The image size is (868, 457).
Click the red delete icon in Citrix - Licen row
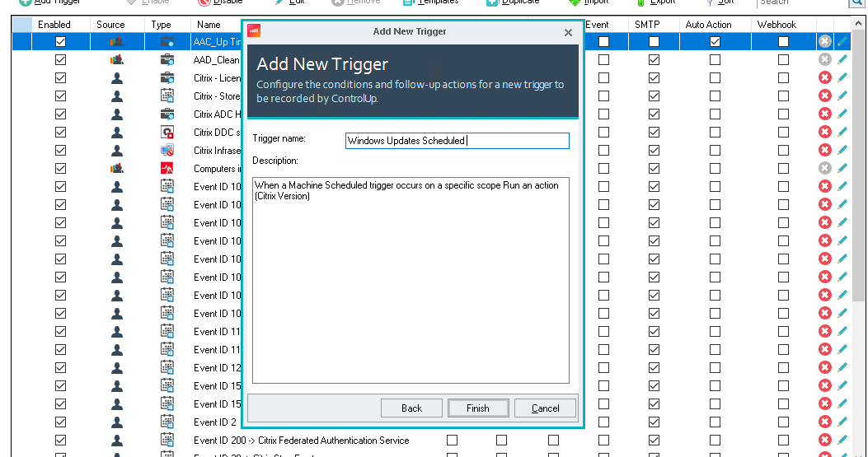824,78
